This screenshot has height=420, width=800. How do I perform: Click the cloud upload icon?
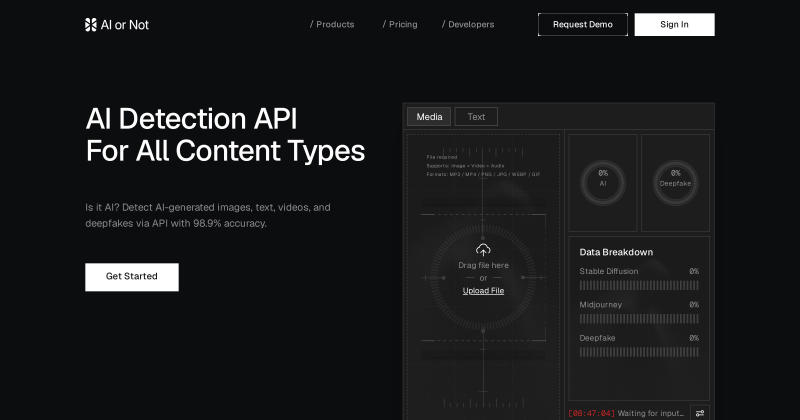483,250
